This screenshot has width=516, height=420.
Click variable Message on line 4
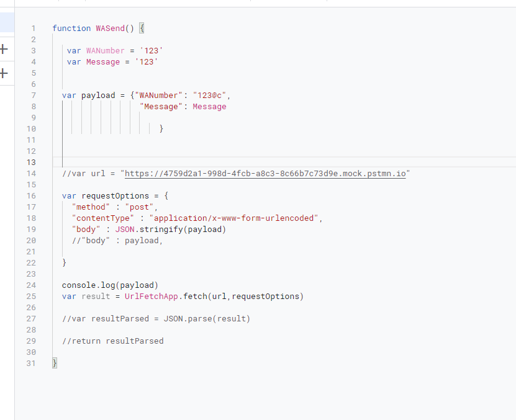pos(103,62)
